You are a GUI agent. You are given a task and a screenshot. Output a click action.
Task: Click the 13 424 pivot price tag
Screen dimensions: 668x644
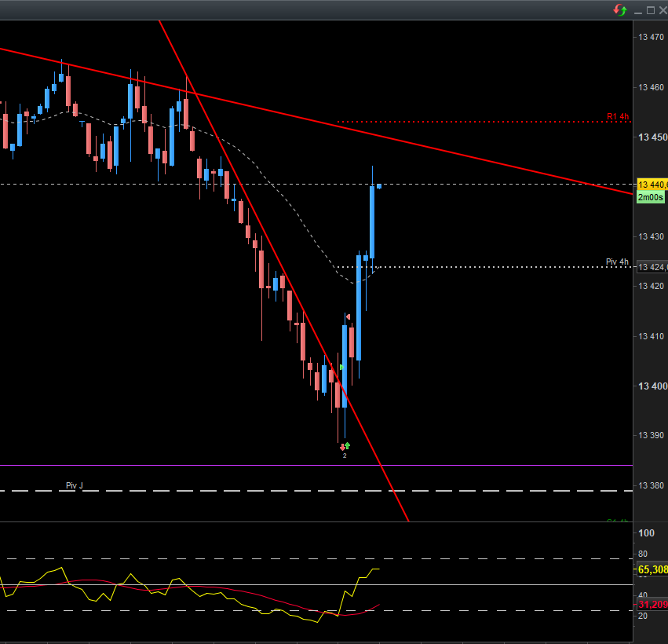[x=652, y=267]
